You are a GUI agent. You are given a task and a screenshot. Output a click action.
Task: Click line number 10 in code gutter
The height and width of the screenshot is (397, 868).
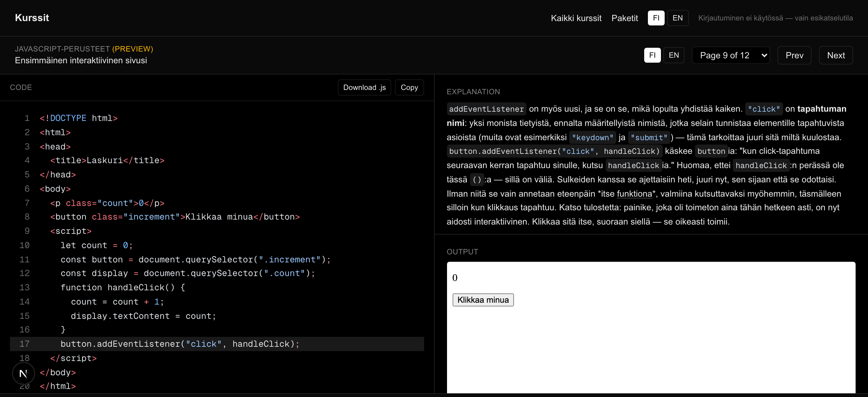pos(24,245)
